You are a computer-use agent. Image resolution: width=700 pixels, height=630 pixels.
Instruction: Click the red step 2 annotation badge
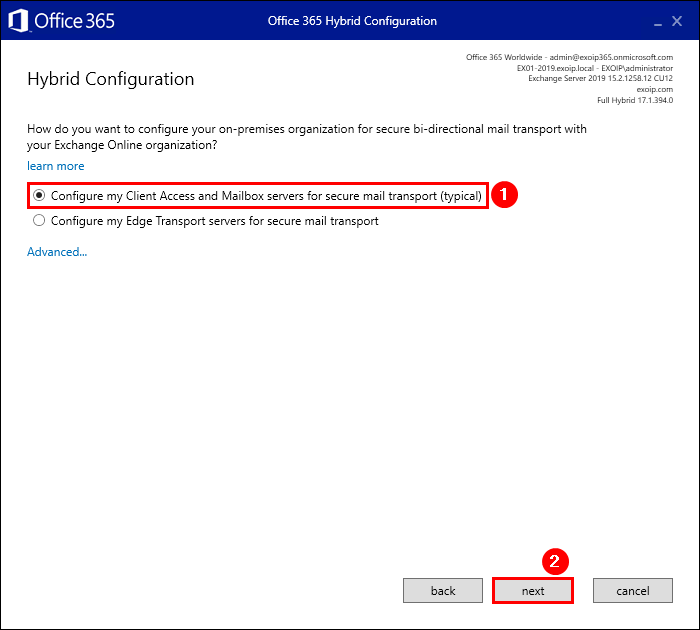[x=557, y=562]
